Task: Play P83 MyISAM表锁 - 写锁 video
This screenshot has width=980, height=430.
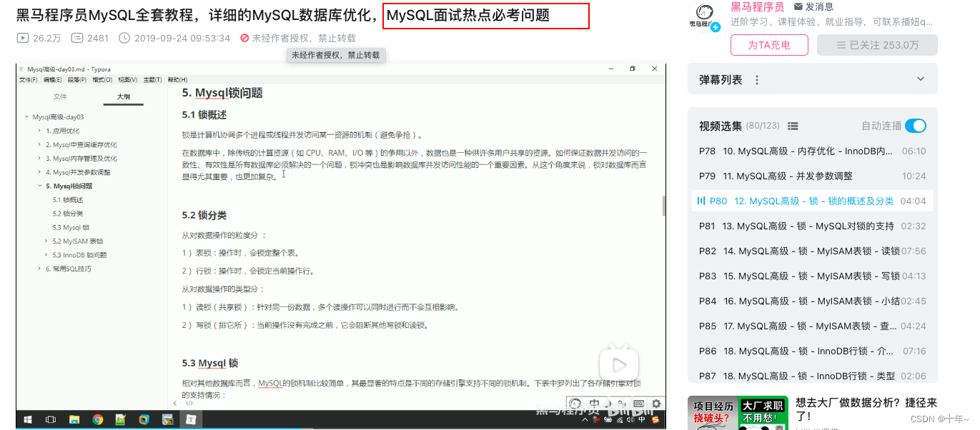Action: 813,276
